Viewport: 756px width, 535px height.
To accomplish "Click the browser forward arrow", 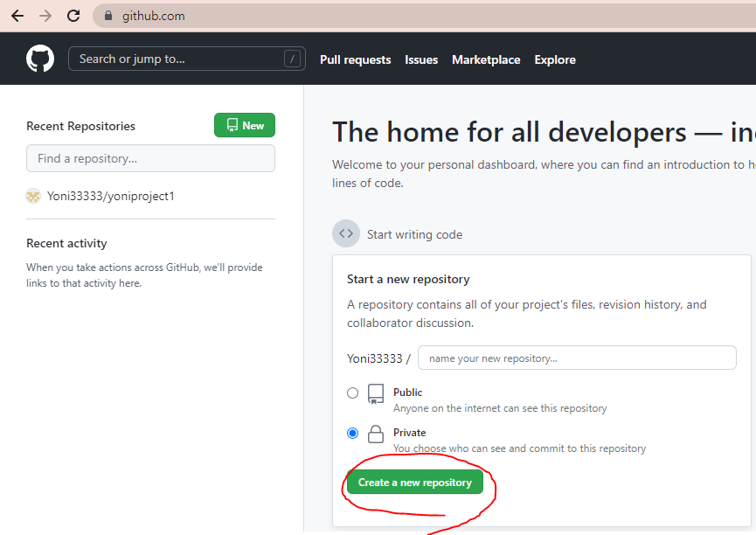I will pos(45,16).
